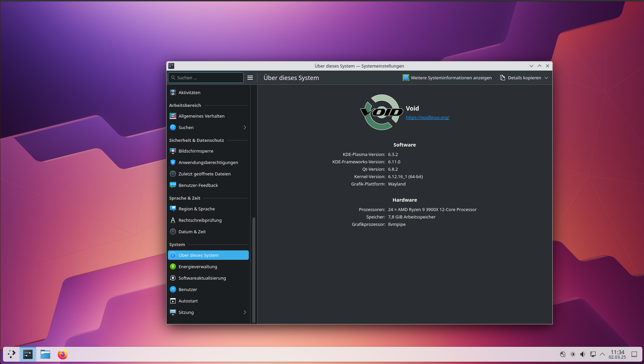Open the hamburger menu beside search

[250, 78]
